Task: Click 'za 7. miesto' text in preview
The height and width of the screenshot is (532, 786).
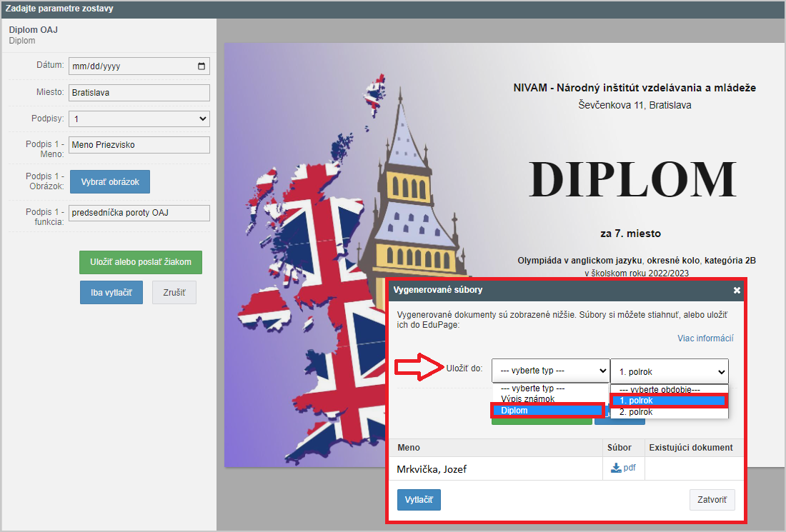Action: tap(631, 234)
